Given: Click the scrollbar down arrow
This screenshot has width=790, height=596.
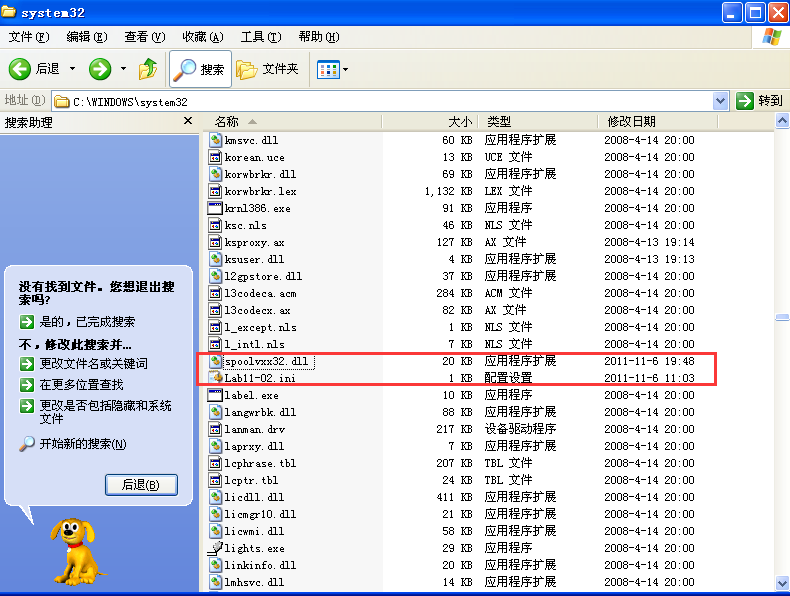Looking at the screenshot, I should [782, 583].
